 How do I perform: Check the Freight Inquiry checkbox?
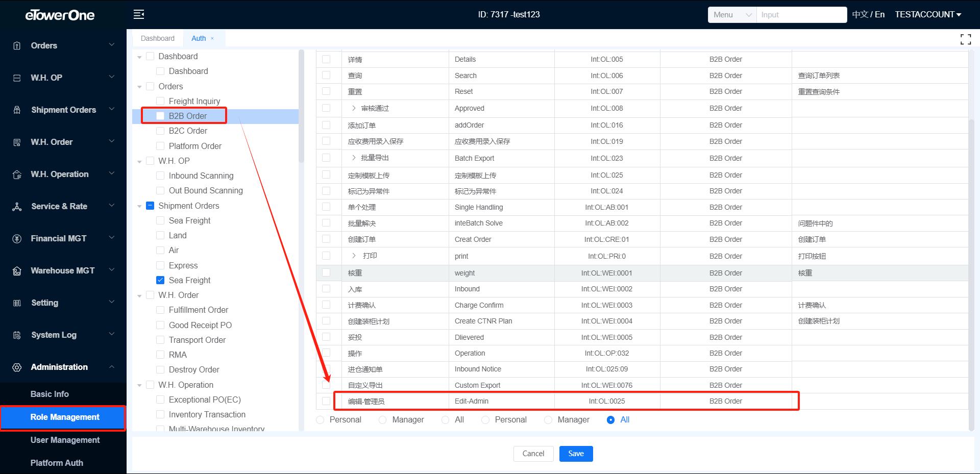[160, 101]
